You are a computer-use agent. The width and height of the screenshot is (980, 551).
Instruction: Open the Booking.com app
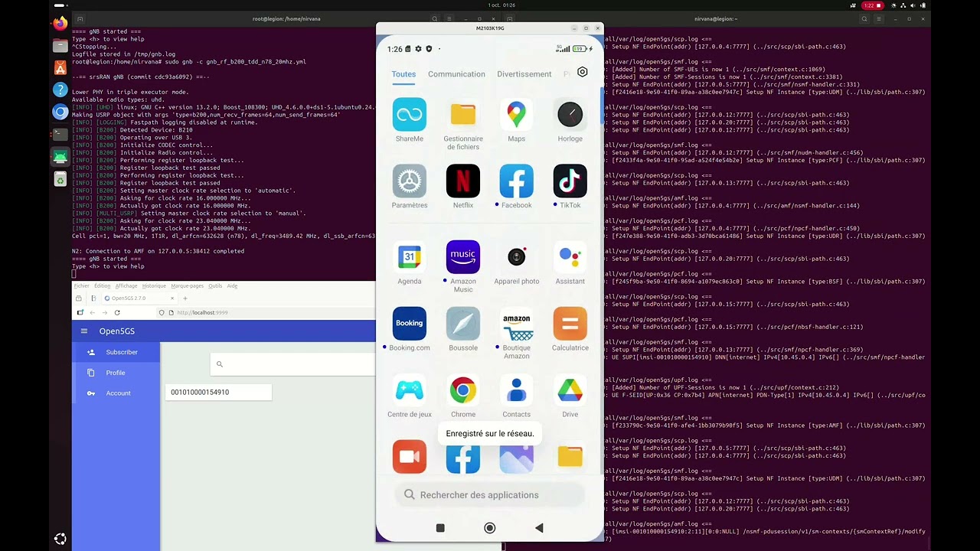[410, 324]
